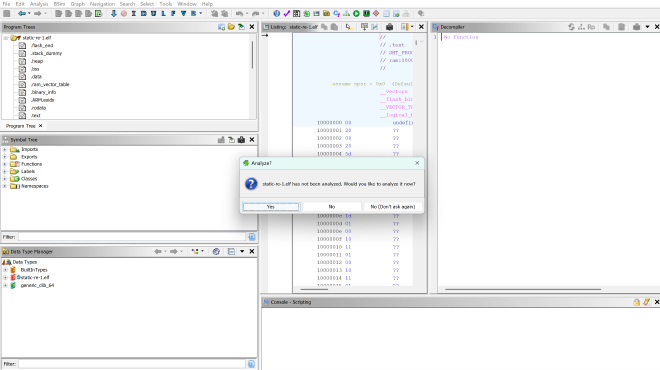Click the redo icon in toolbar
This screenshot has width=660, height=370.
[x=255, y=13]
